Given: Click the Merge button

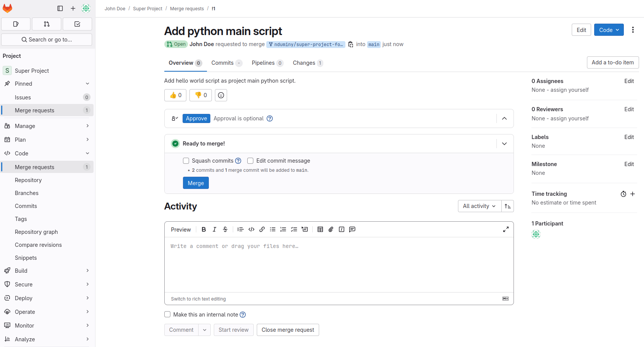Looking at the screenshot, I should pyautogui.click(x=196, y=183).
